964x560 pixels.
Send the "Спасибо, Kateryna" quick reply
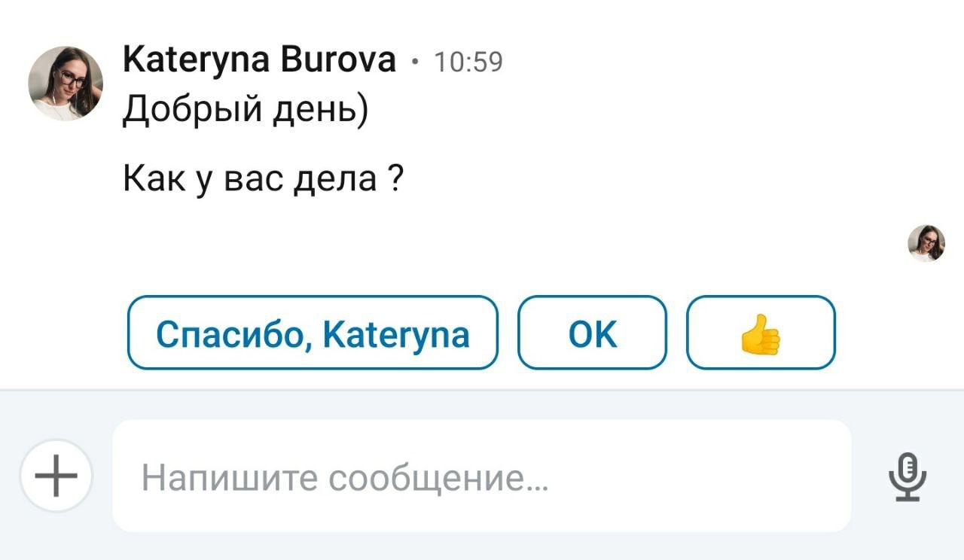(x=313, y=333)
